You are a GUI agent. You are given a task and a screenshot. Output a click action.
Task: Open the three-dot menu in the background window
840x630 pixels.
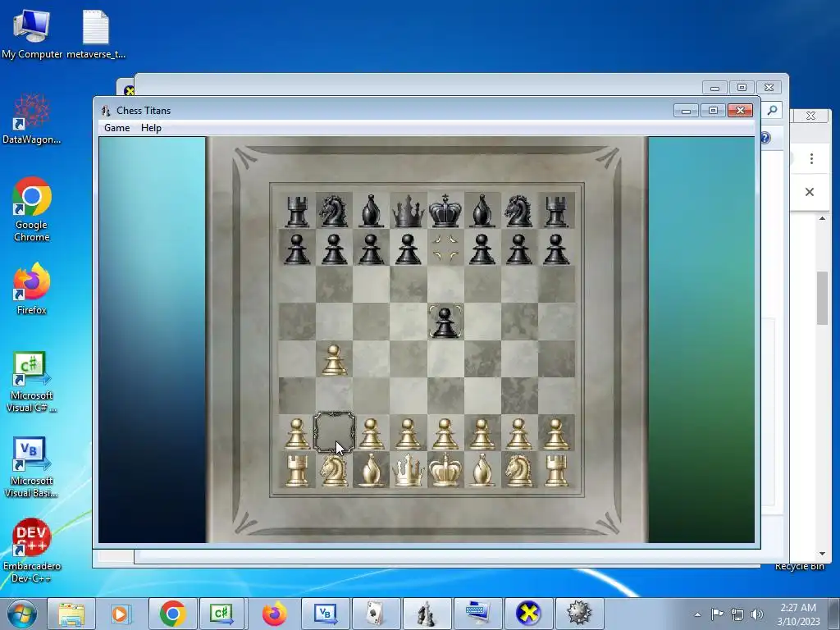click(811, 158)
